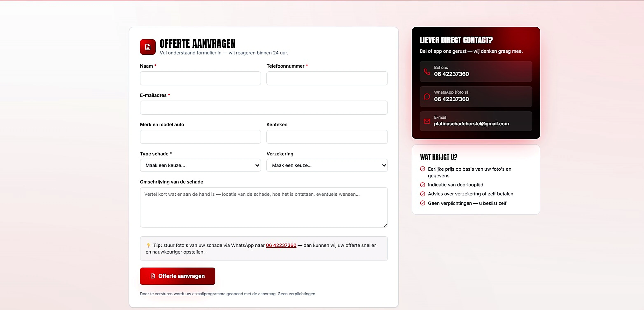Open WhatsApp (foto's) 06 42237360 card

476,96
